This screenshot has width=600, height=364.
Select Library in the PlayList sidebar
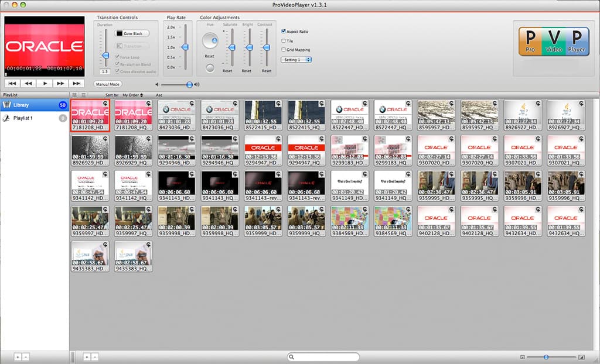[35, 105]
